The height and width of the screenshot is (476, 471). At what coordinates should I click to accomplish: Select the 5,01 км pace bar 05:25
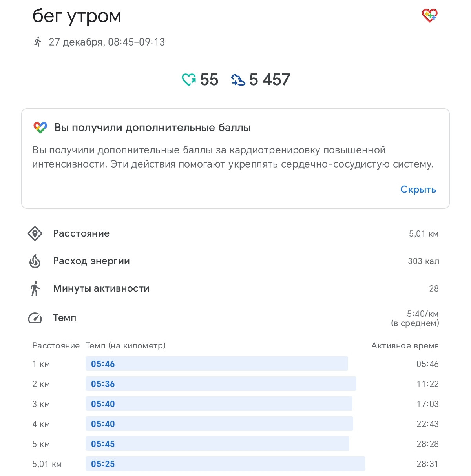coord(225,464)
